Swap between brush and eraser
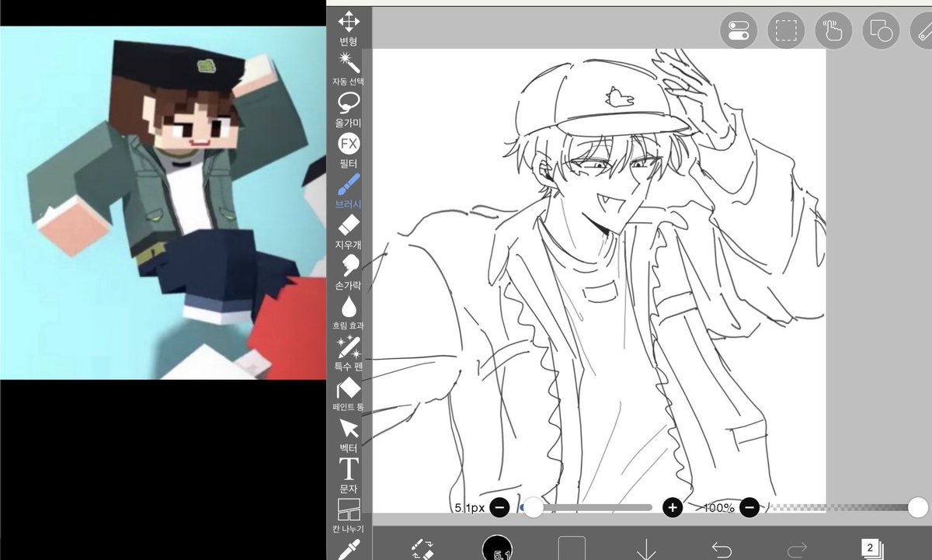 (x=421, y=548)
